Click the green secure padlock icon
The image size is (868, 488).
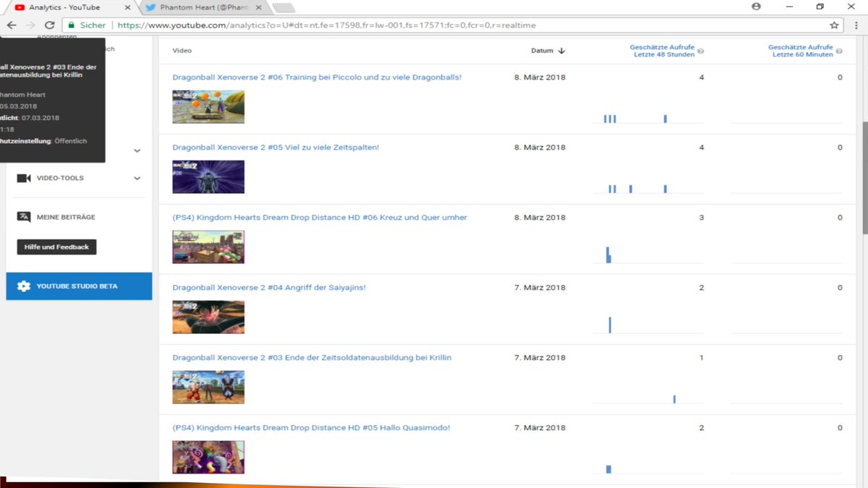pos(71,25)
